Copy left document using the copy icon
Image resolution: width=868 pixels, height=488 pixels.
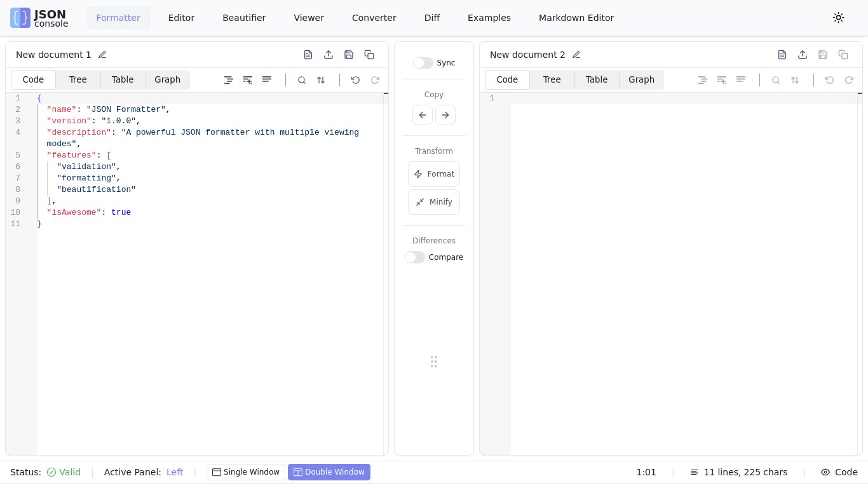tap(369, 55)
